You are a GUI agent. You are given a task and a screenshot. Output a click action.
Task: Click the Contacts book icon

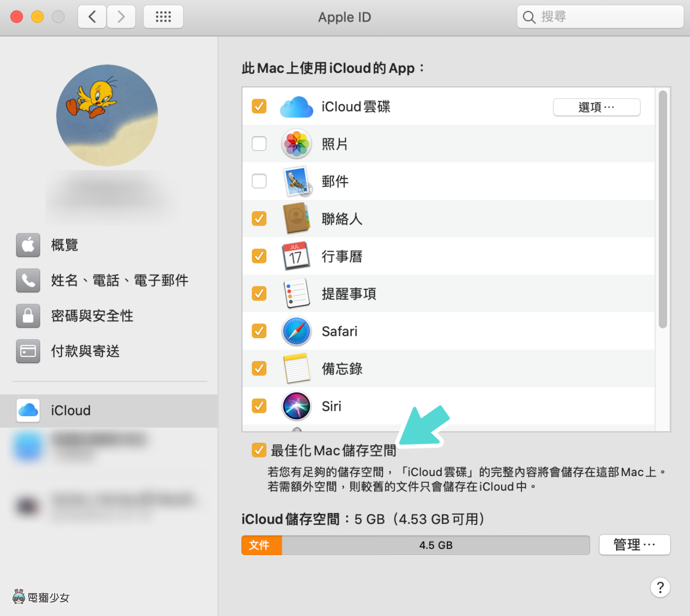tap(297, 218)
